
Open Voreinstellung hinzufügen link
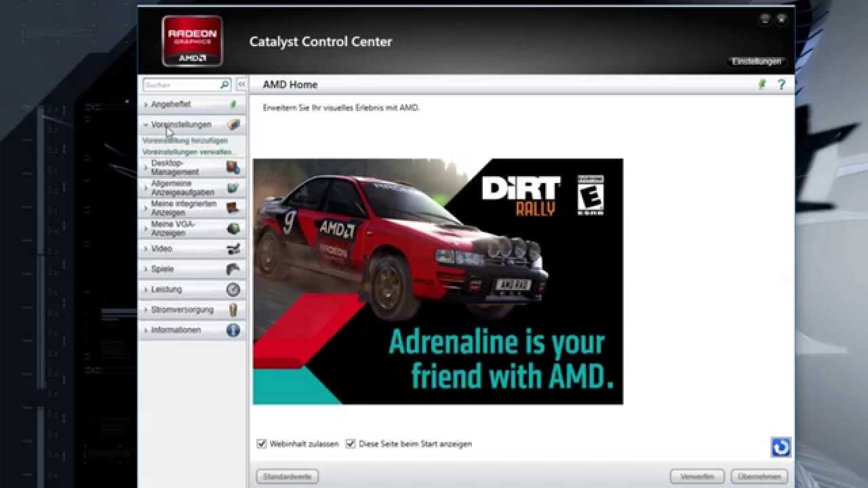pos(185,141)
